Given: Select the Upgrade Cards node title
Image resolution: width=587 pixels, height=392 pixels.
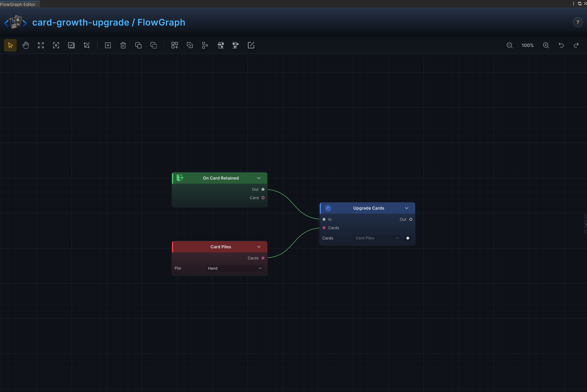Looking at the screenshot, I should pyautogui.click(x=369, y=208).
